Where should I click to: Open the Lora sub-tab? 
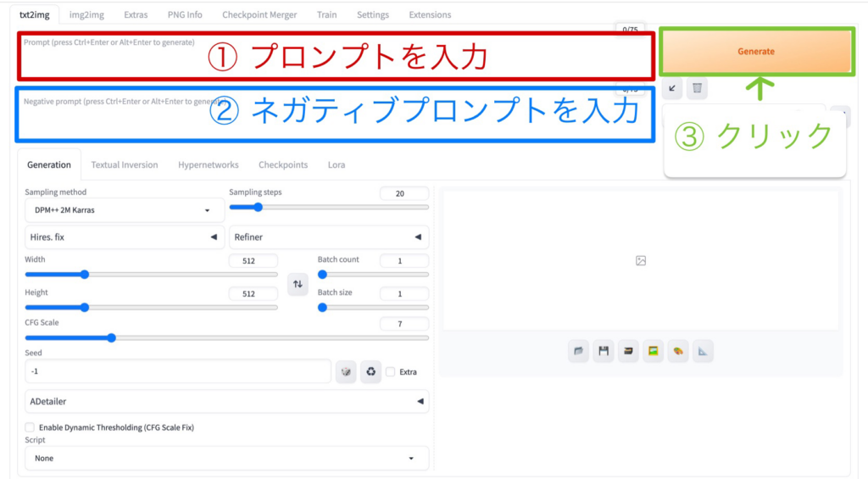(x=337, y=164)
